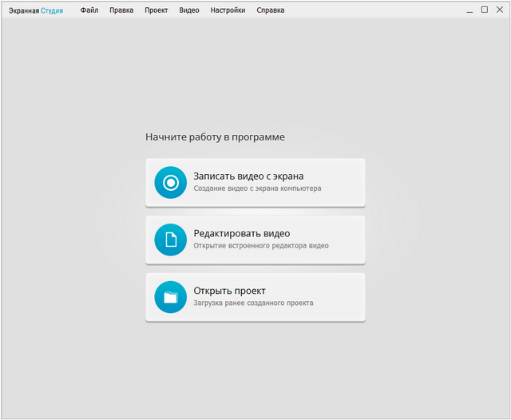Open the Видео menu

(x=189, y=10)
